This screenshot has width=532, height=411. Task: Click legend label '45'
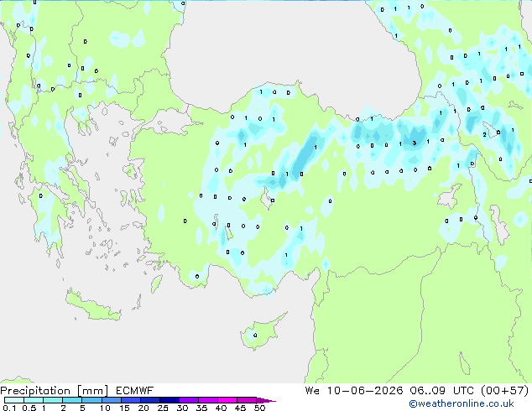point(240,408)
